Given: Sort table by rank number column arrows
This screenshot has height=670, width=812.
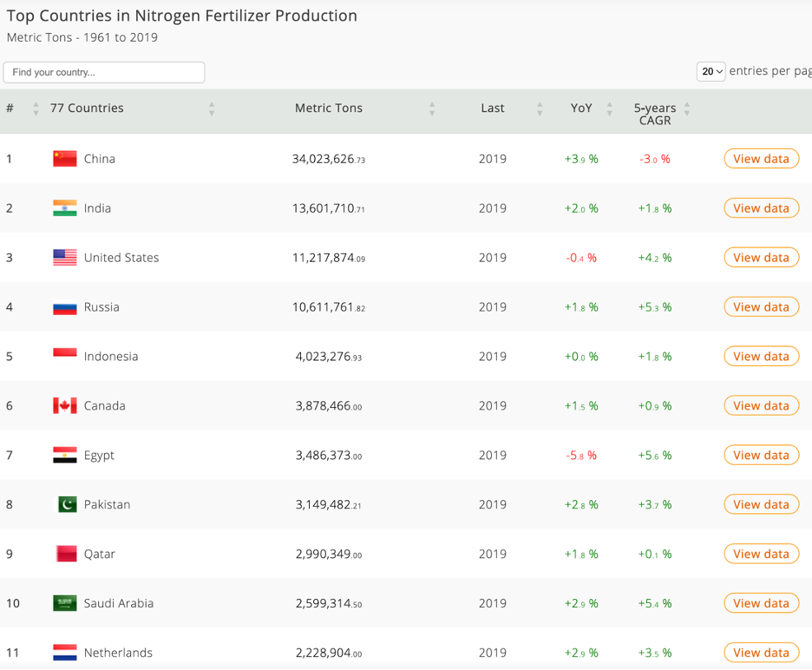Looking at the screenshot, I should (x=36, y=108).
